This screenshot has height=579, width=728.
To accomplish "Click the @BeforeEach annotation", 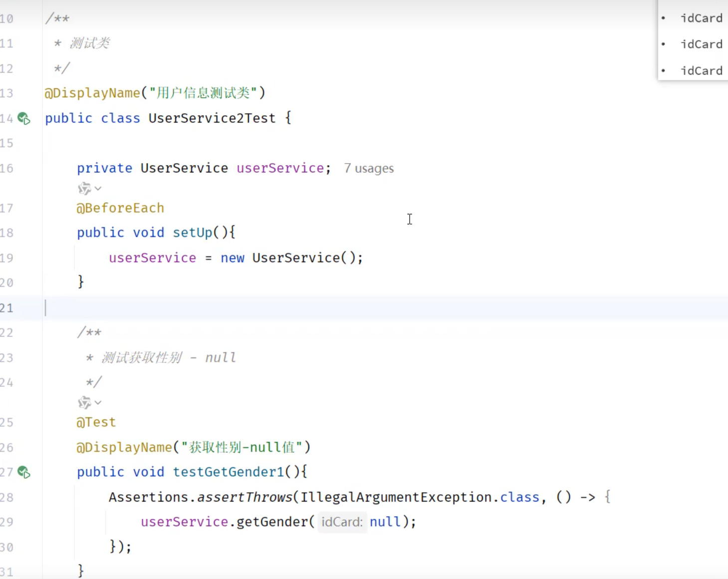I will [x=120, y=208].
